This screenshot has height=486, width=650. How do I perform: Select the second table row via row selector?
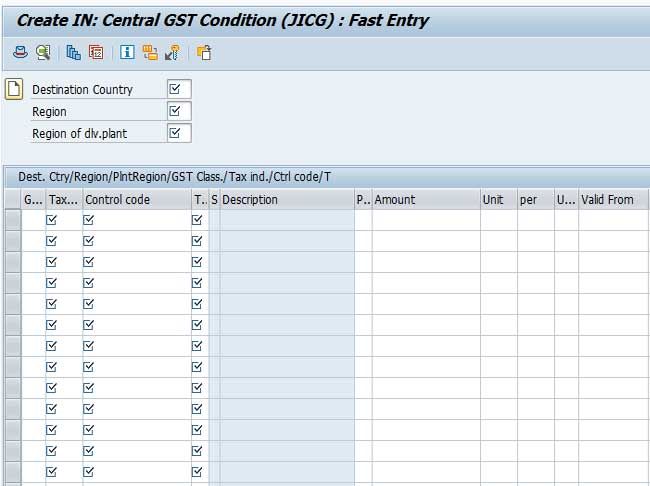13,241
